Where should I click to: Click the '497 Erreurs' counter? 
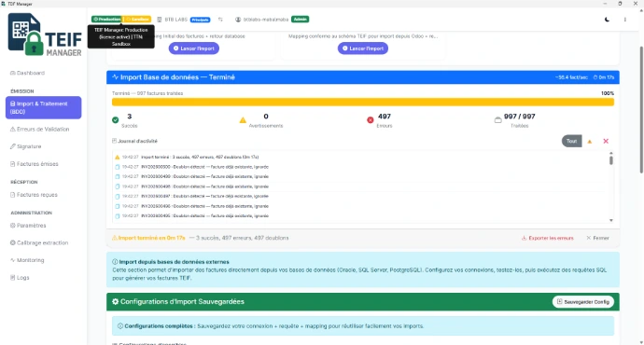pyautogui.click(x=385, y=120)
